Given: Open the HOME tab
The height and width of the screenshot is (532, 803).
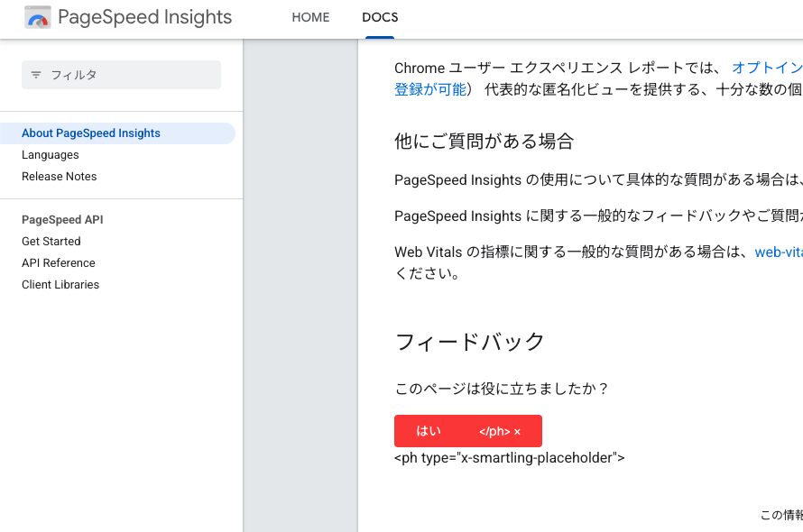Looking at the screenshot, I should [310, 17].
